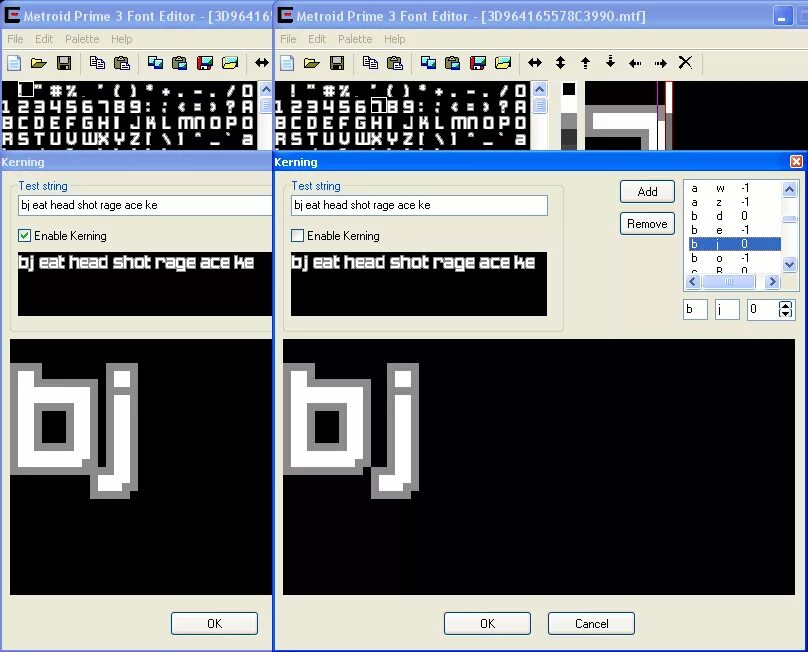This screenshot has width=808, height=652.
Task: Select black palette swatch beside glyph editor
Action: 569,89
